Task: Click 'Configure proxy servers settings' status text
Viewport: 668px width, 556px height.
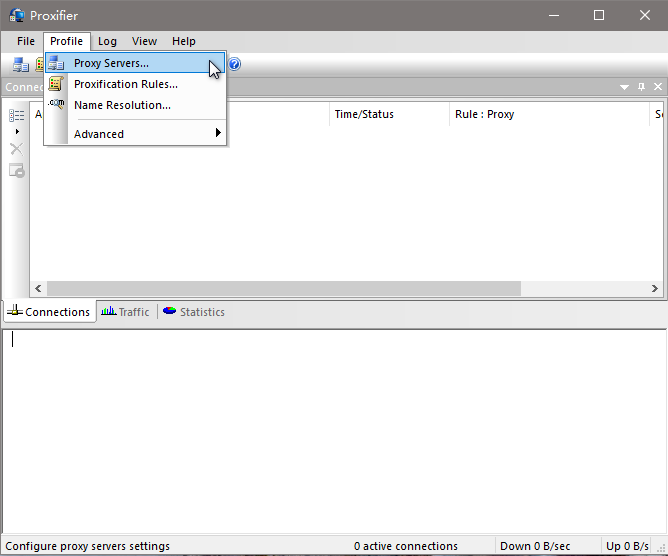Action: [87, 546]
